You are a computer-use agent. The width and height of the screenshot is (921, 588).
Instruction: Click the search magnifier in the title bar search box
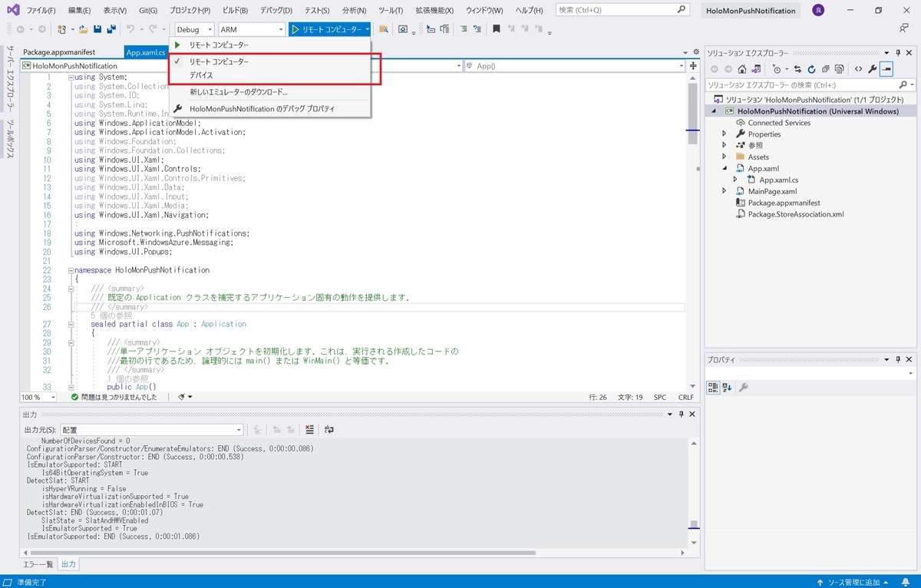(x=682, y=10)
